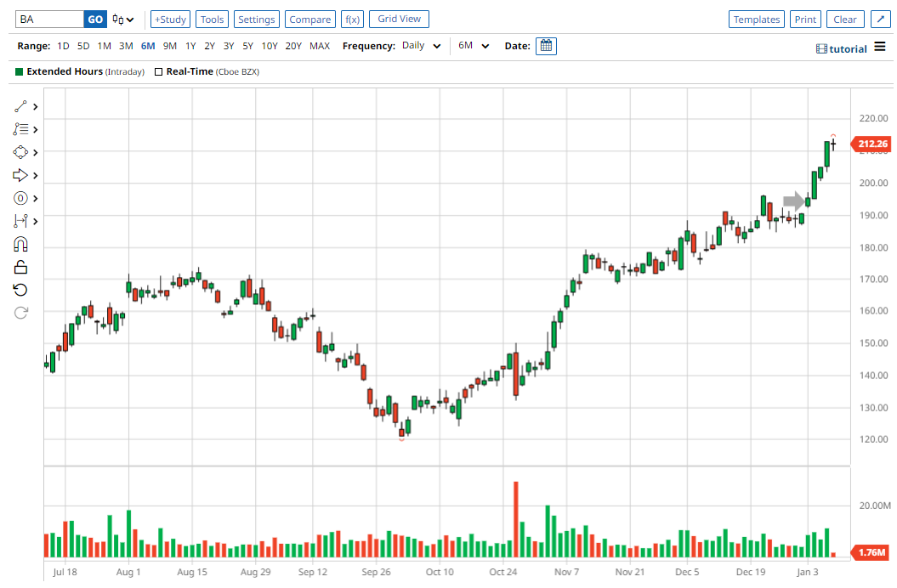Switch range to 1Y
This screenshot has width=897, height=588.
tap(190, 46)
